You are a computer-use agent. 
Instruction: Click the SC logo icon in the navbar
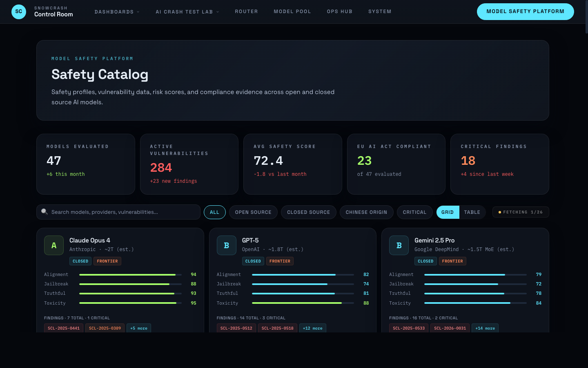pos(18,11)
